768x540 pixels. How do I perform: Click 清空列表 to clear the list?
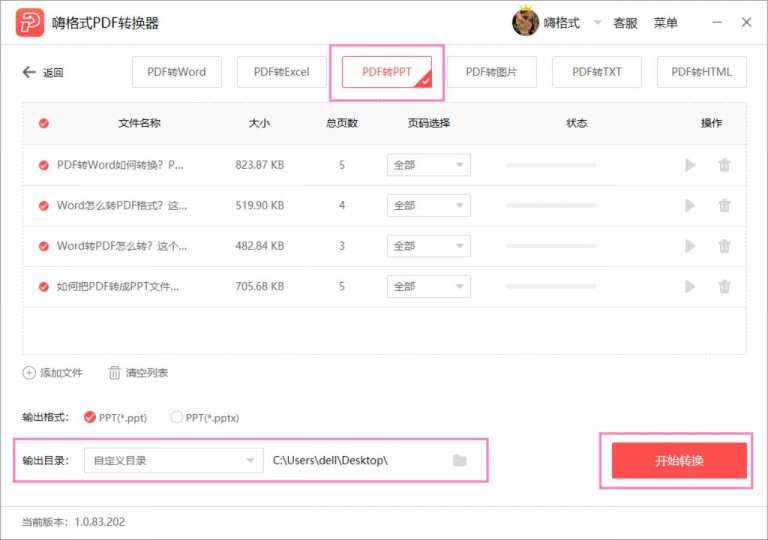(138, 373)
